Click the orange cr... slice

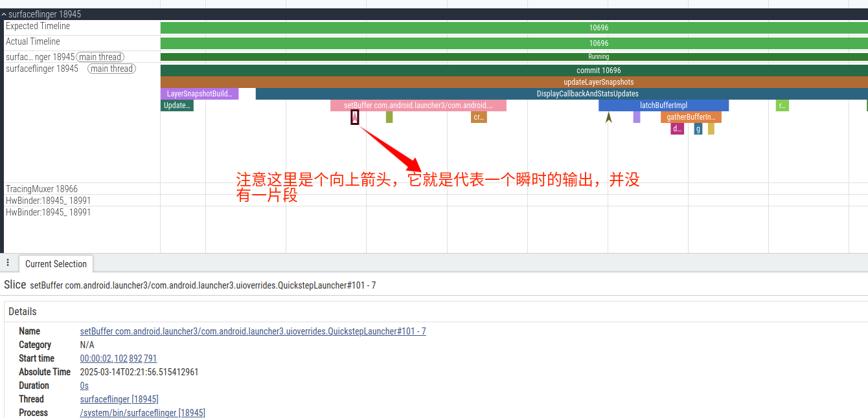[479, 117]
